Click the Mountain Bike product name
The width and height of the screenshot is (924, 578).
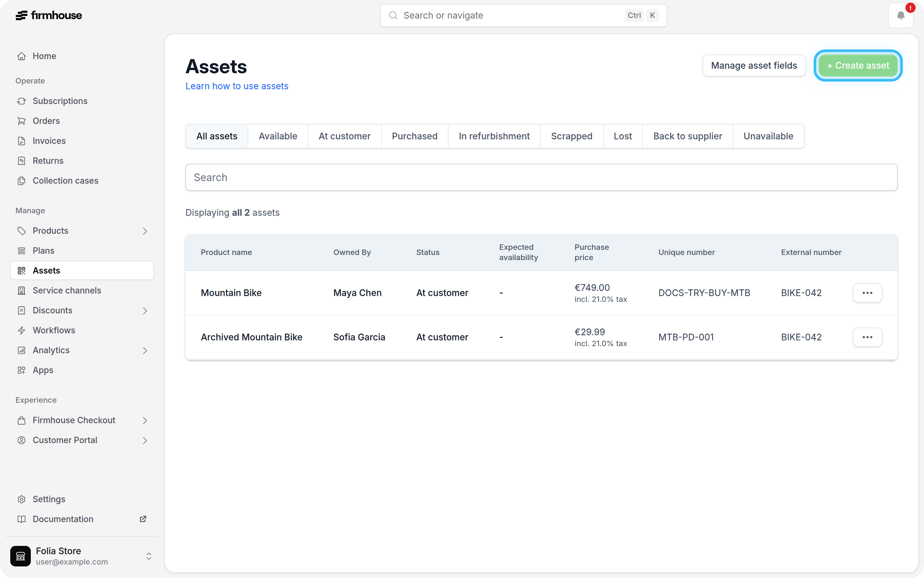[231, 293]
